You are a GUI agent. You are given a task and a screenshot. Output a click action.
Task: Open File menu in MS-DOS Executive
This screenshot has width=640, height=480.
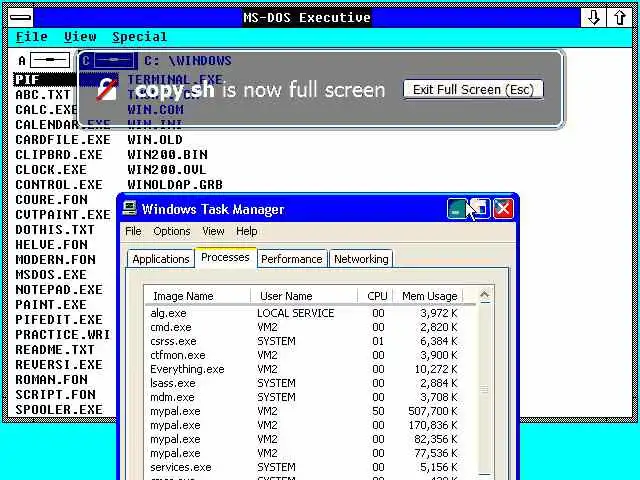point(32,37)
